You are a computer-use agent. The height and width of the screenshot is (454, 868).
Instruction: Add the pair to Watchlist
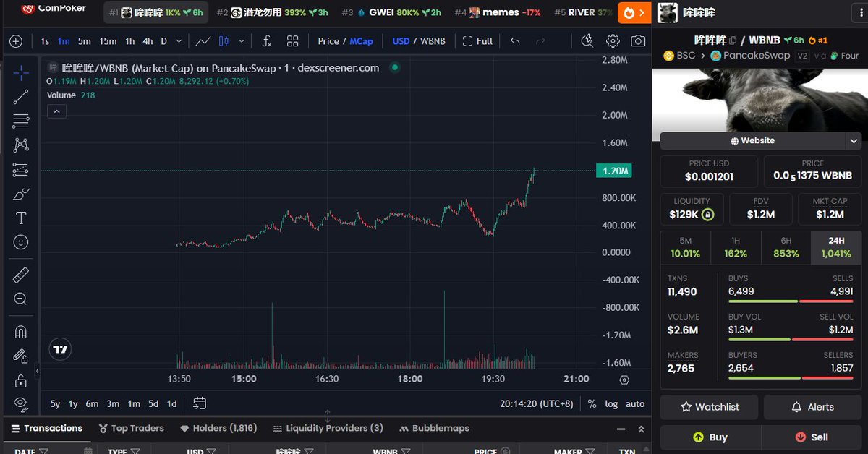(709, 407)
